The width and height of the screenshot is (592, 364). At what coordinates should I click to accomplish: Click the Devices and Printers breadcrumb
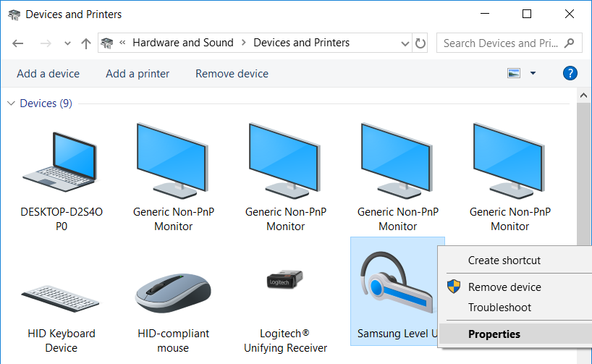[301, 43]
